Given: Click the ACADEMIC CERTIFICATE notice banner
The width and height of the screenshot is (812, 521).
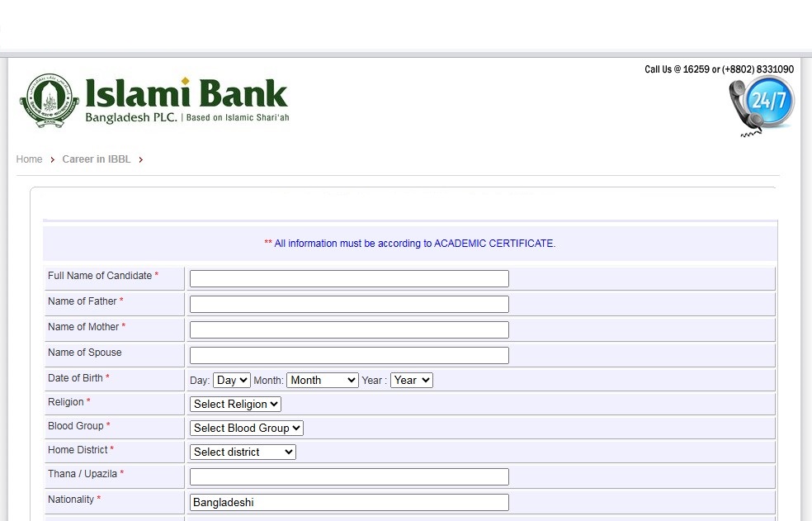Looking at the screenshot, I should tap(410, 244).
